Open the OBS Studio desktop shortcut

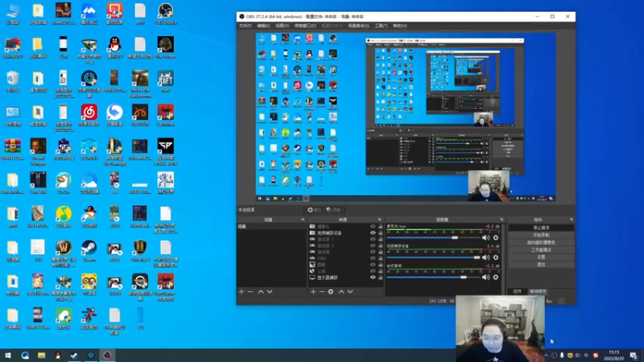166,14
